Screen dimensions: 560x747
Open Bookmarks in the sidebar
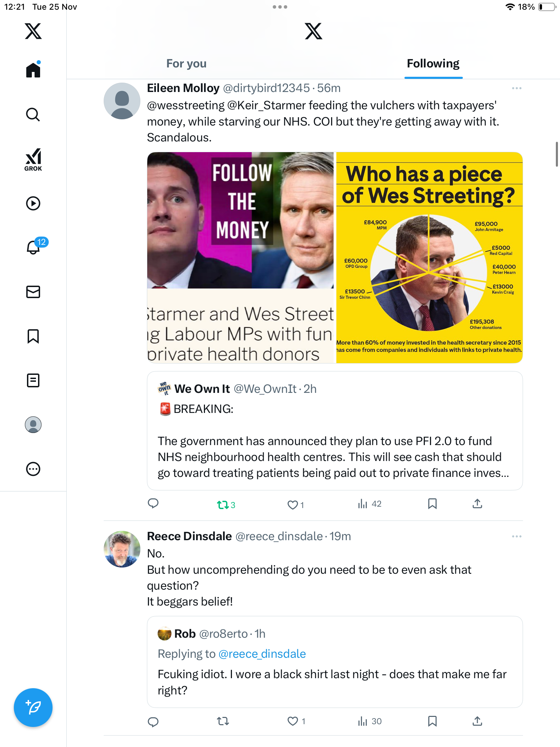click(x=33, y=336)
